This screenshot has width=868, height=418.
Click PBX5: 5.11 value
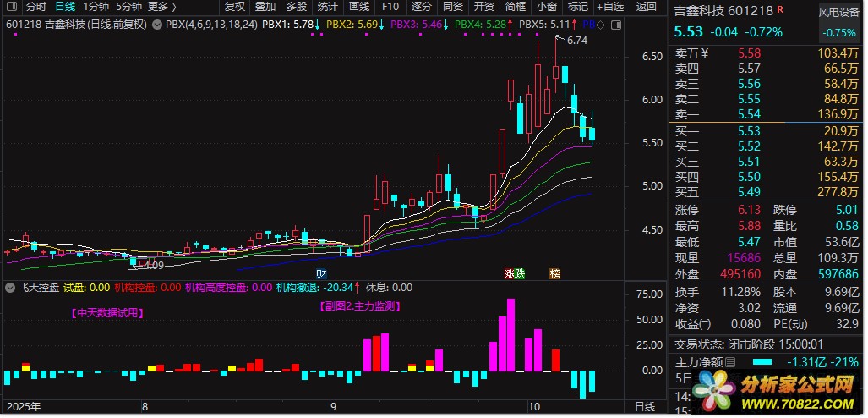544,25
